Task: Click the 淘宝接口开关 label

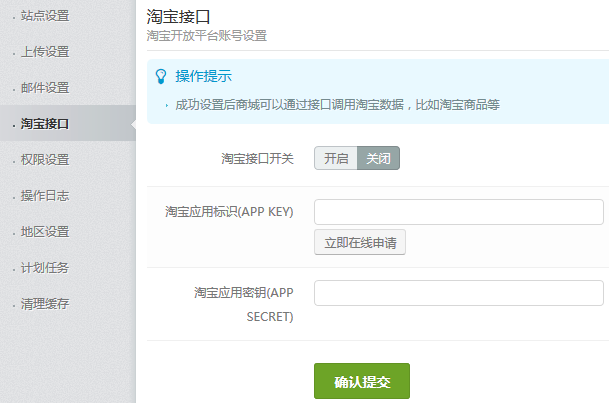Action: pos(258,158)
